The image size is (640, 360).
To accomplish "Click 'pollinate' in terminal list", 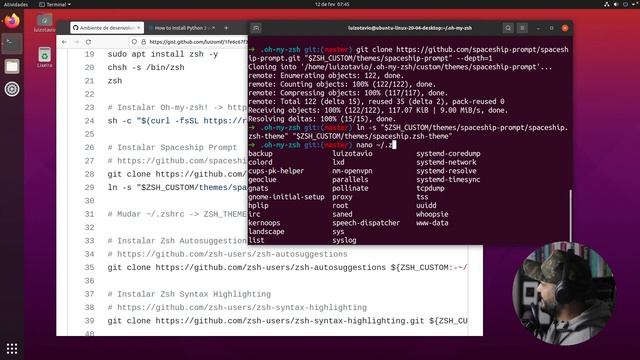I will click(350, 188).
